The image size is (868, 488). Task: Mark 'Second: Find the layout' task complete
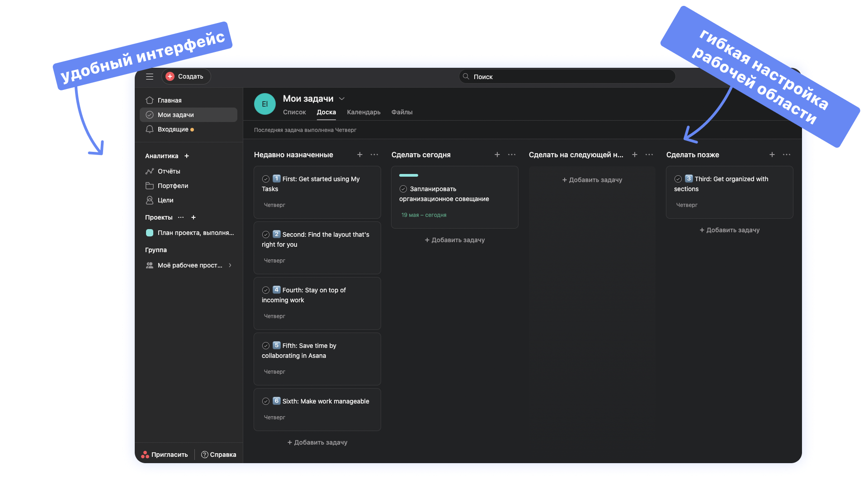(x=266, y=235)
